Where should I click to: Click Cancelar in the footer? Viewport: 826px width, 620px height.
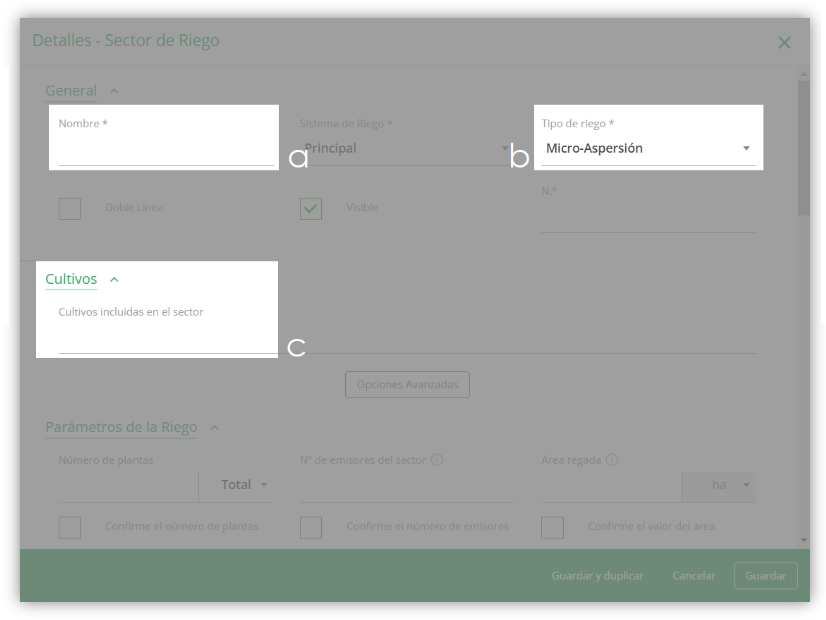pyautogui.click(x=694, y=576)
